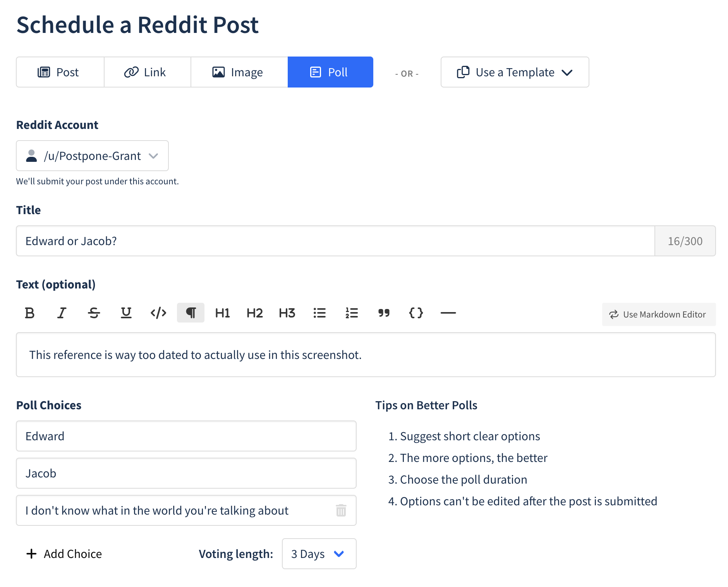Delete the third poll choice with trash icon
Viewport: 728px width, 587px height.
(x=341, y=510)
